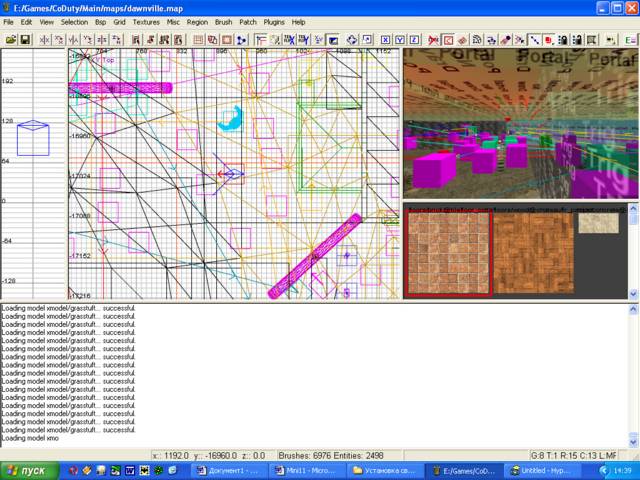Click the Save floppy disk icon

point(26,40)
